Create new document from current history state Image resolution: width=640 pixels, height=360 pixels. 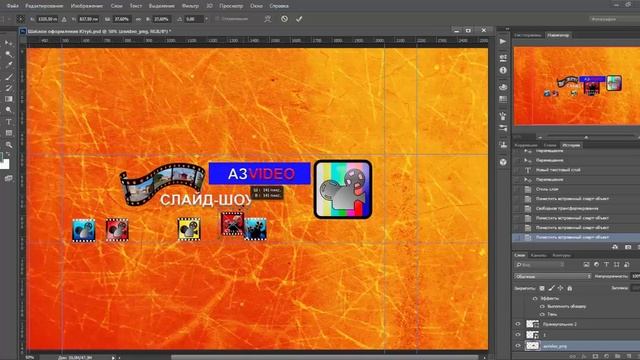[615, 247]
